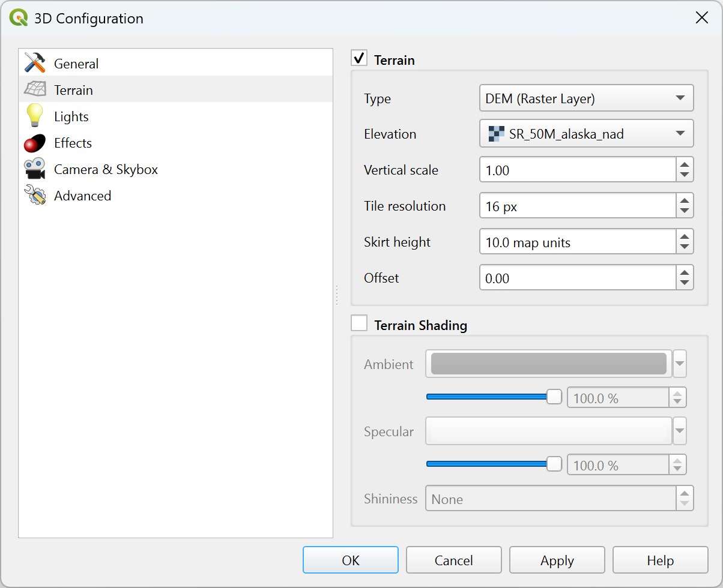Uncheck the Terrain checkbox
The image size is (723, 588).
(x=359, y=58)
